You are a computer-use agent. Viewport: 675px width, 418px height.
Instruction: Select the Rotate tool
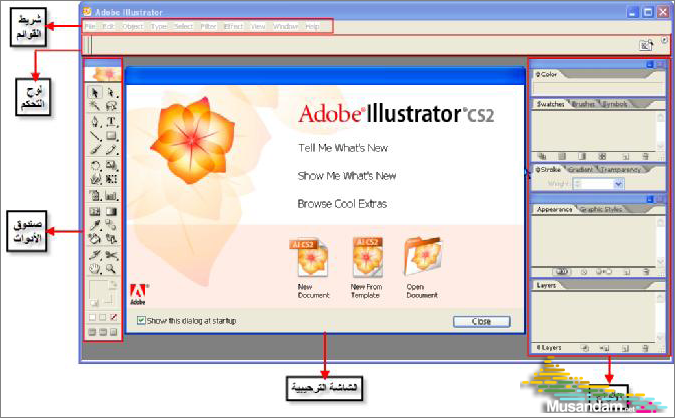point(95,165)
